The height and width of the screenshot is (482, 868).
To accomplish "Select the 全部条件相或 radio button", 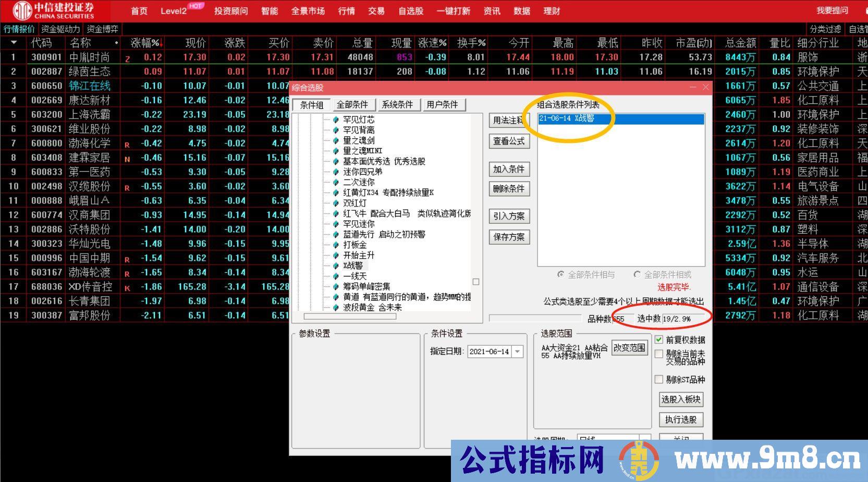I will pos(637,274).
